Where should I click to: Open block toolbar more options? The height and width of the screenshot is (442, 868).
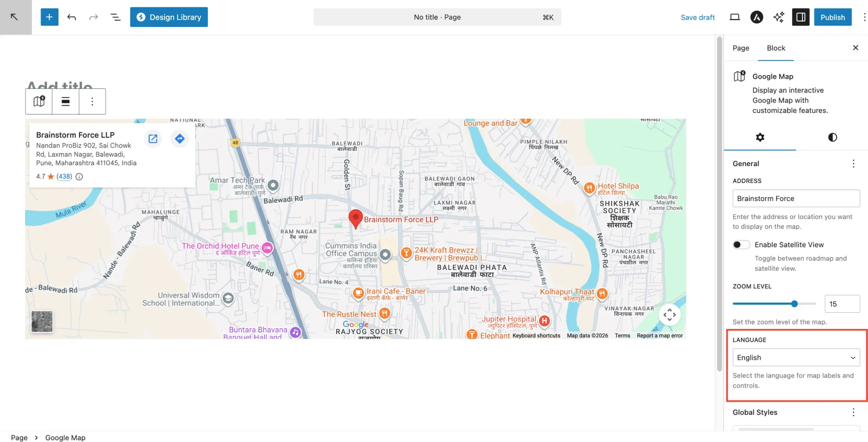click(92, 101)
